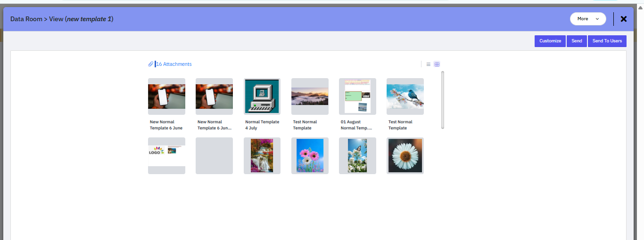Viewport: 644px width, 240px height.
Task: Open the waterfall image thumbnail
Action: [262, 156]
